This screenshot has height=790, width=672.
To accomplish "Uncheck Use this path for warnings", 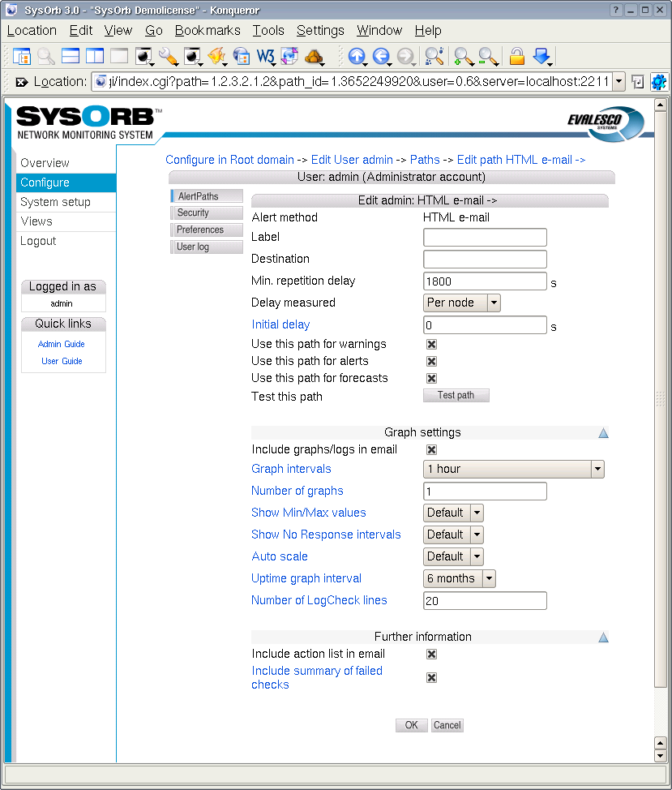I will pyautogui.click(x=431, y=344).
